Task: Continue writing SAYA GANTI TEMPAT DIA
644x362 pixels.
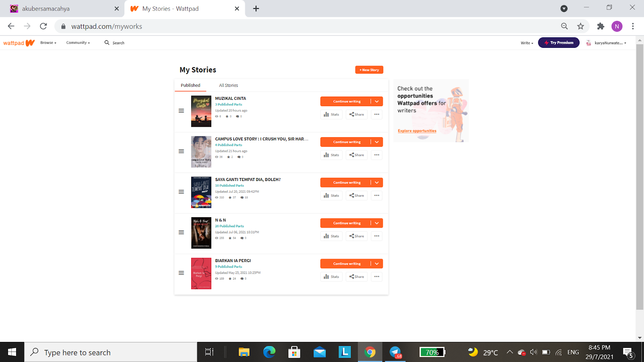Action: point(346,183)
